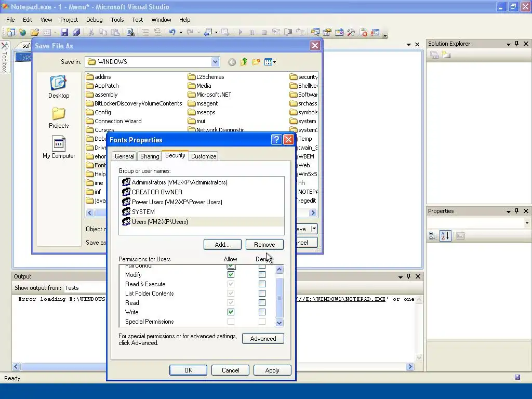Open the Properties Window toolbar icon
This screenshot has width=532, height=399.
pyautogui.click(x=327, y=32)
